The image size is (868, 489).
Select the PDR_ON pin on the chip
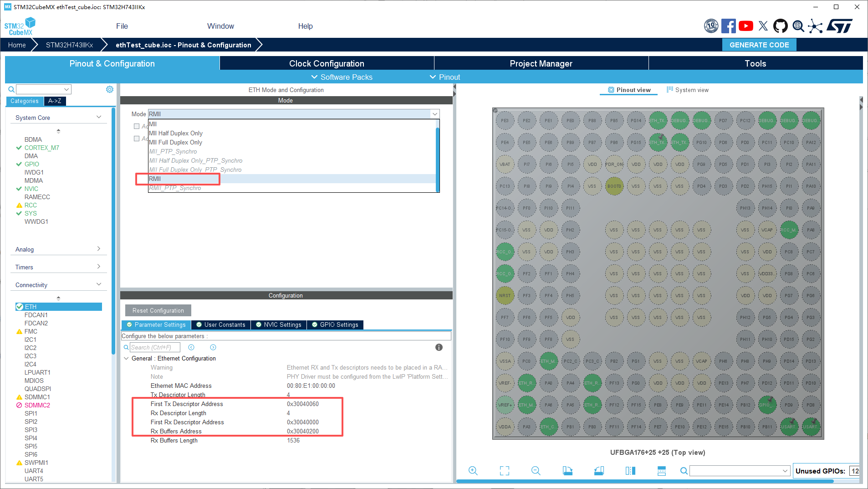click(x=614, y=164)
